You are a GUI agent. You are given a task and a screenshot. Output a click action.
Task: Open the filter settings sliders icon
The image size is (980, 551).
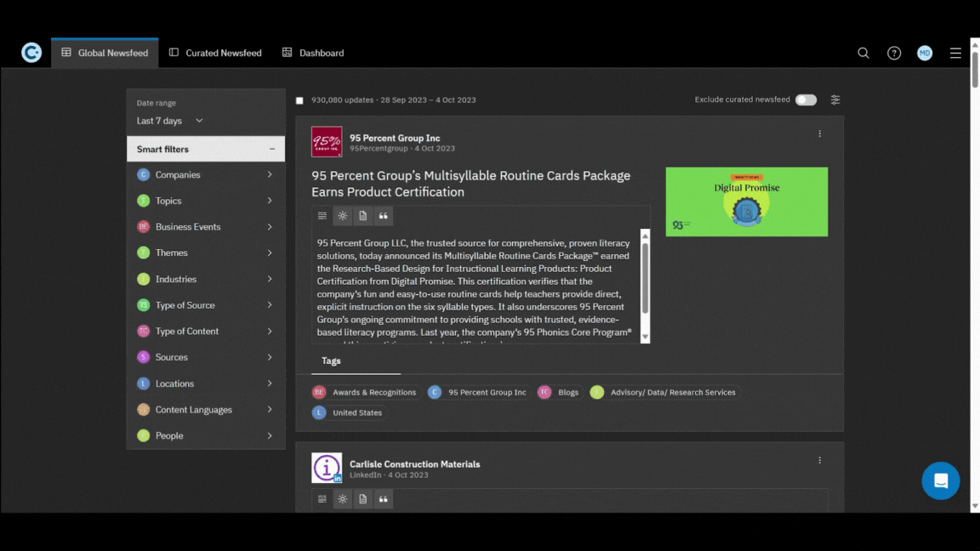835,99
